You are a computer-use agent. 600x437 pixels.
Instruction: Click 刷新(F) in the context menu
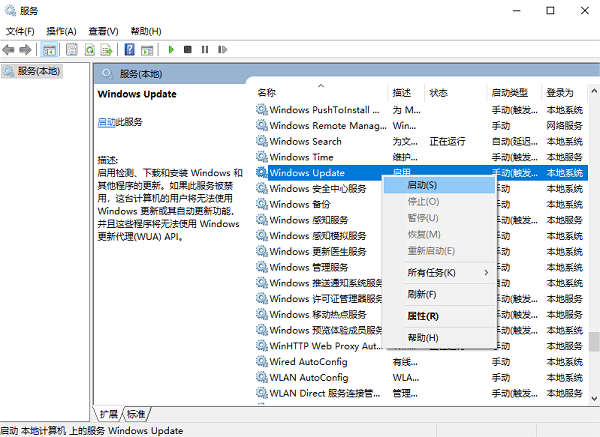[421, 294]
